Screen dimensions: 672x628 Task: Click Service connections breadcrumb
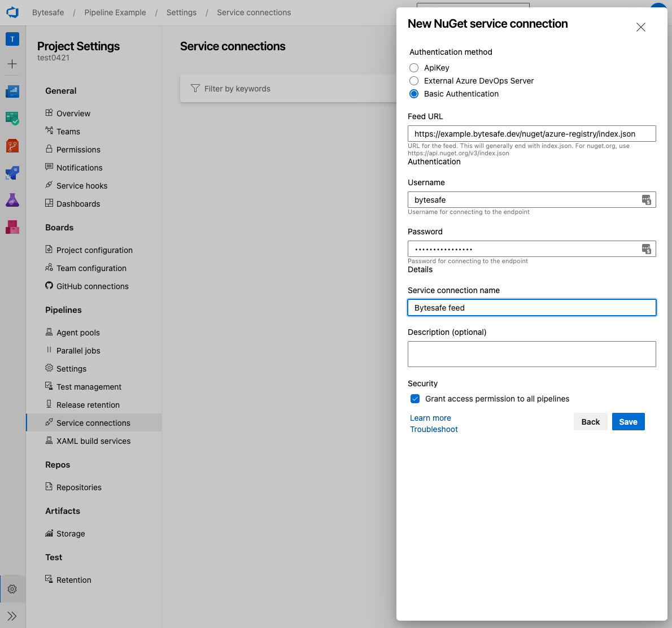tap(254, 12)
